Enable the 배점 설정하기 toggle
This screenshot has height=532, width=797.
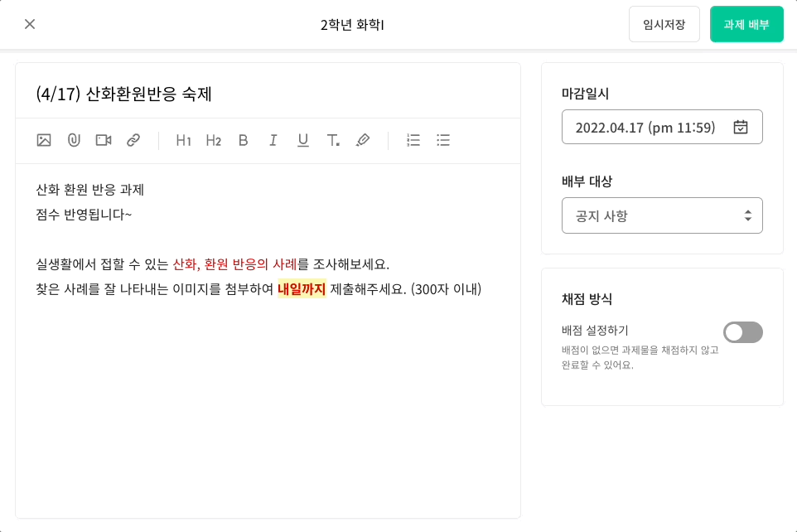tap(742, 332)
